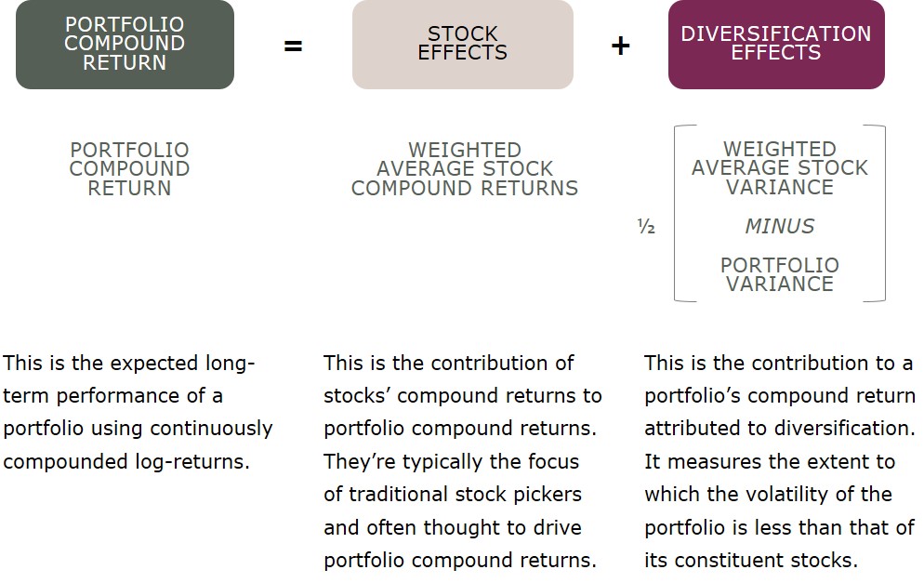The width and height of the screenshot is (924, 583).
Task: Click the Weighted Average Stock Compound Returns label
Action: click(465, 168)
